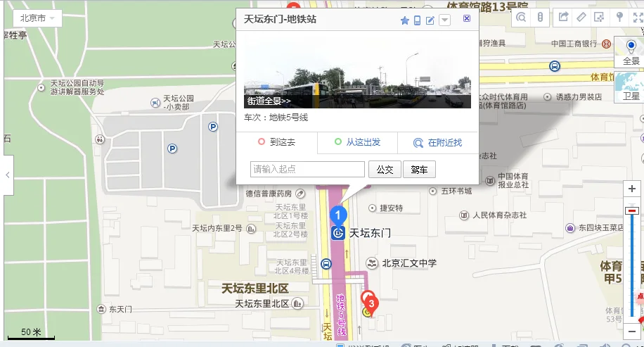Click the 人民体育杂志社 icon
This screenshot has width=644, height=347.
click(x=464, y=215)
